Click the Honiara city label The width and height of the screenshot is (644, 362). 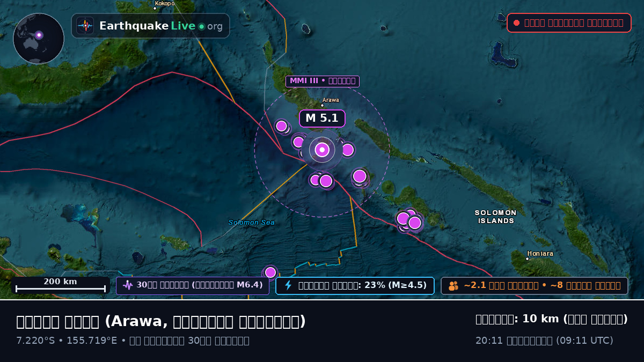coord(540,254)
